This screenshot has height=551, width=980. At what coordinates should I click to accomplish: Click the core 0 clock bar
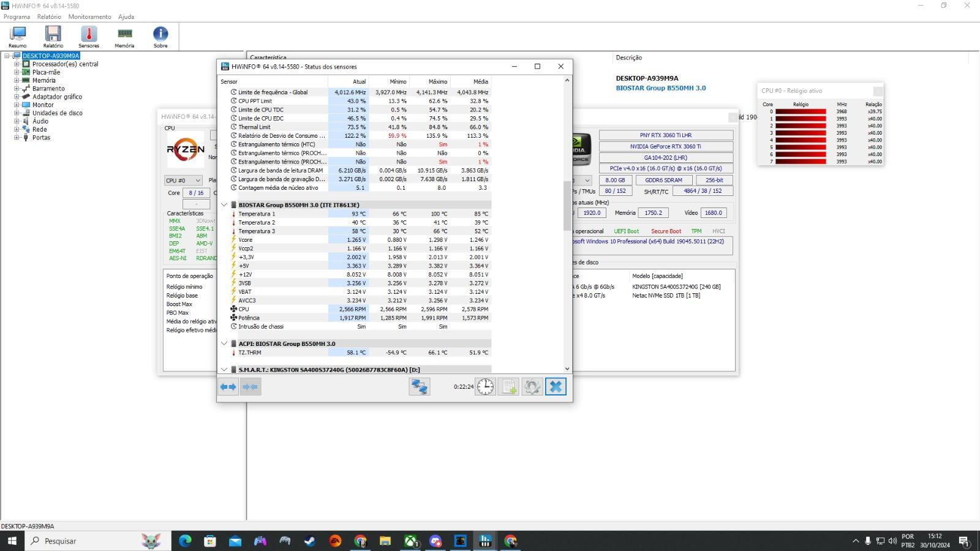pos(801,111)
